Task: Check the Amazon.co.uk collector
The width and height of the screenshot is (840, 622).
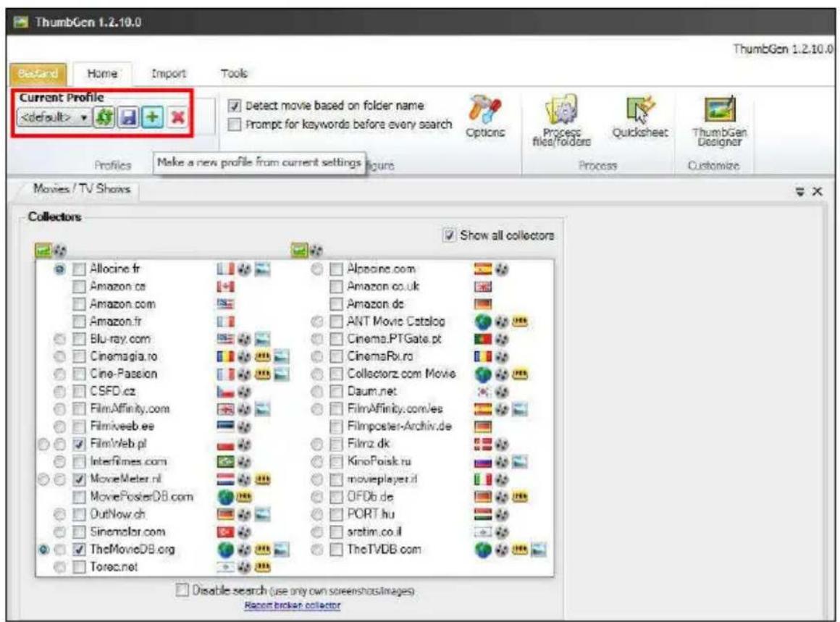Action: (336, 287)
